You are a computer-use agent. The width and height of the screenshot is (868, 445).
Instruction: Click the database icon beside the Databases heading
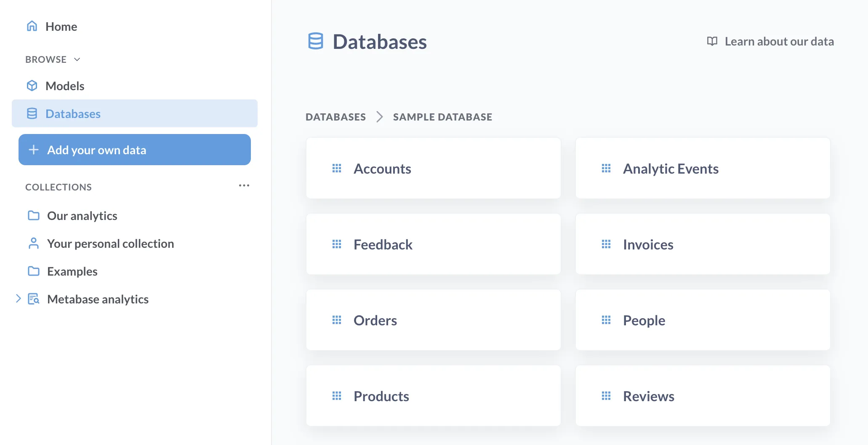coord(315,41)
